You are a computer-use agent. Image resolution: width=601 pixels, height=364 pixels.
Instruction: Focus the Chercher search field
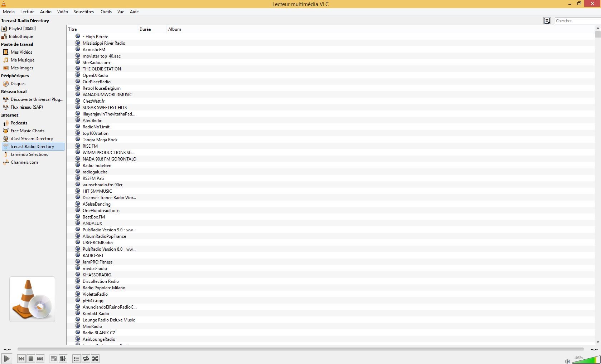click(x=577, y=21)
